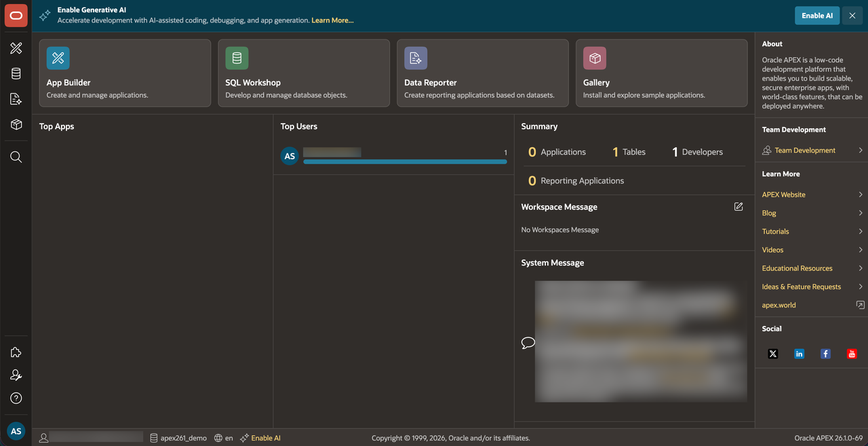Click Enable AI link in footer
The image size is (868, 446).
point(266,438)
